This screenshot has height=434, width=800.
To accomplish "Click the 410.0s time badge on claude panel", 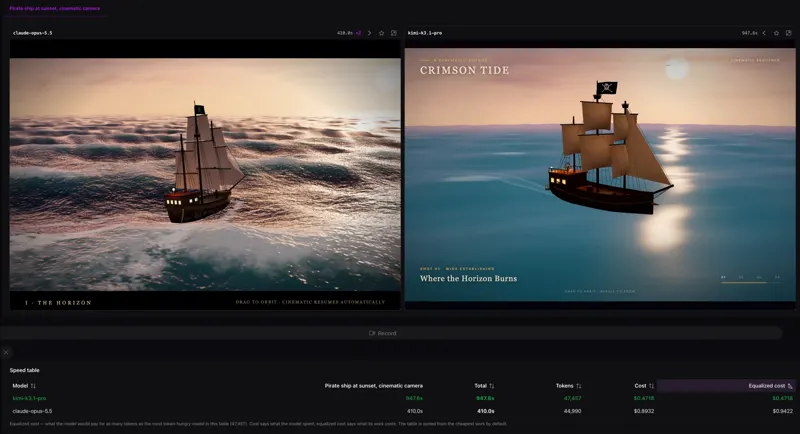I will 345,33.
